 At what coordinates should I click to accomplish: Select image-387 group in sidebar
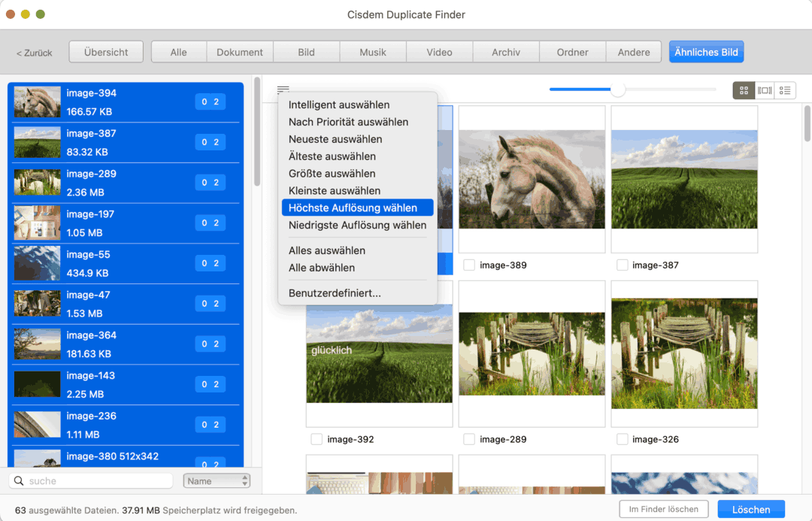point(126,142)
